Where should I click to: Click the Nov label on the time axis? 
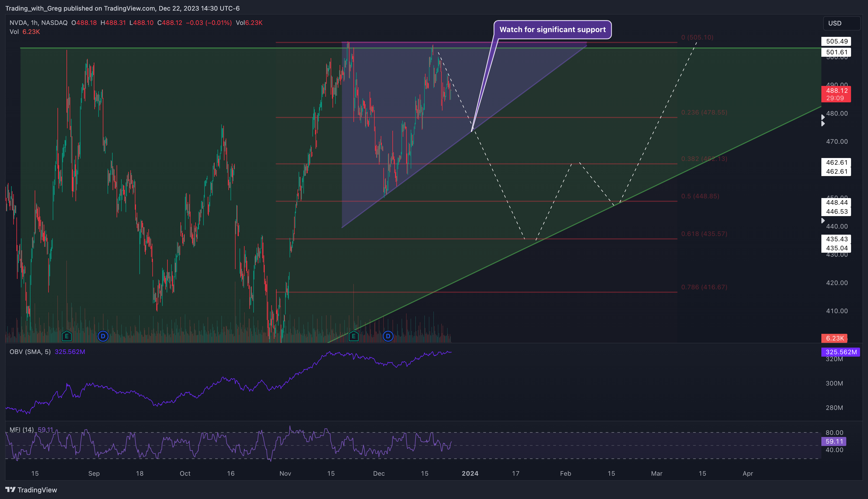(x=285, y=473)
